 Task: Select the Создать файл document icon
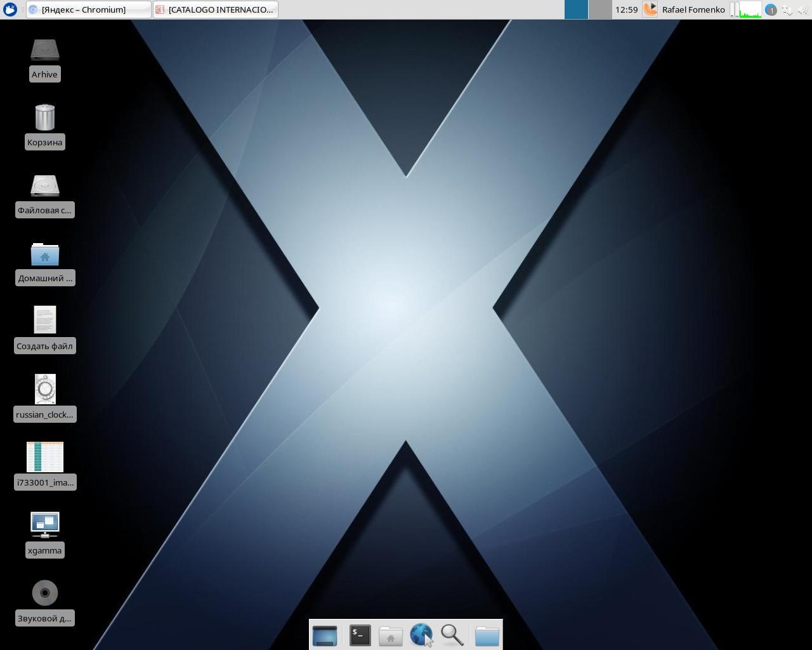click(x=44, y=320)
